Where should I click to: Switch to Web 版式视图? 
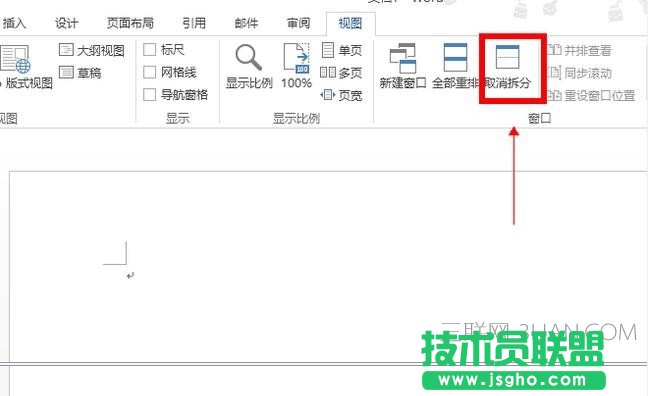pos(26,67)
